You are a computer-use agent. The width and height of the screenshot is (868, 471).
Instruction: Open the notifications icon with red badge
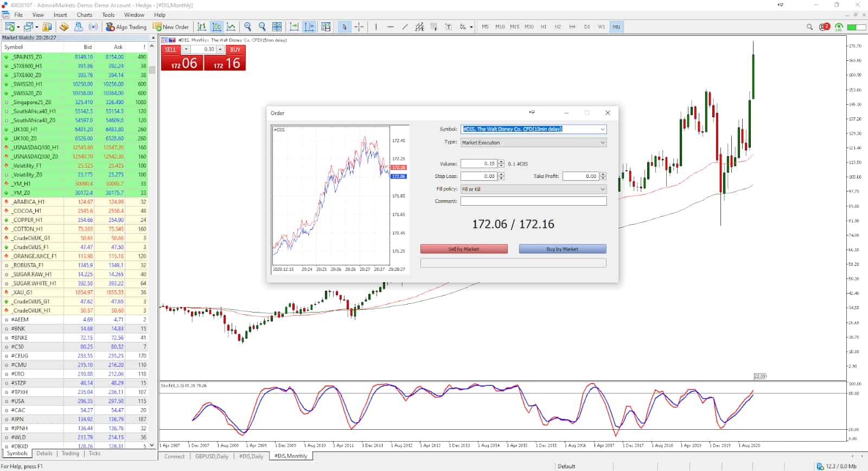click(825, 27)
